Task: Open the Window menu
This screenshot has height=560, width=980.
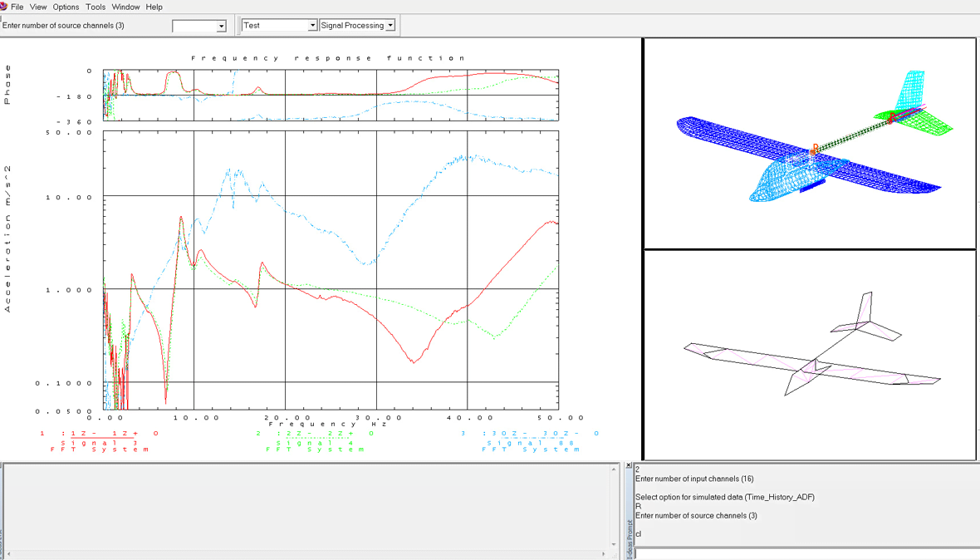Action: tap(125, 7)
